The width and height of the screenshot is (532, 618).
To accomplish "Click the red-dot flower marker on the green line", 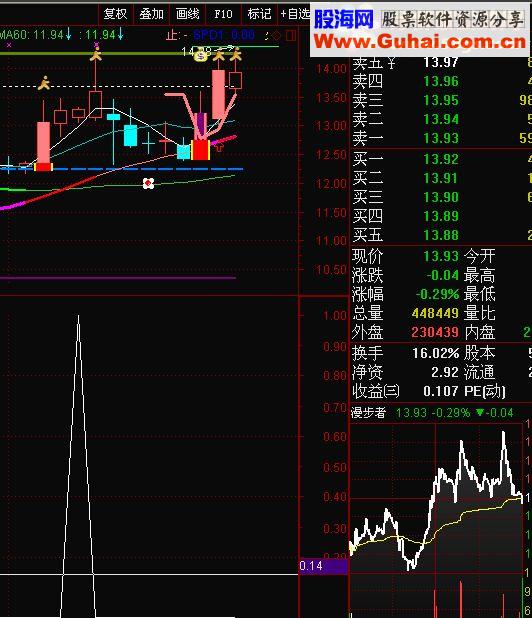I will (x=148, y=183).
